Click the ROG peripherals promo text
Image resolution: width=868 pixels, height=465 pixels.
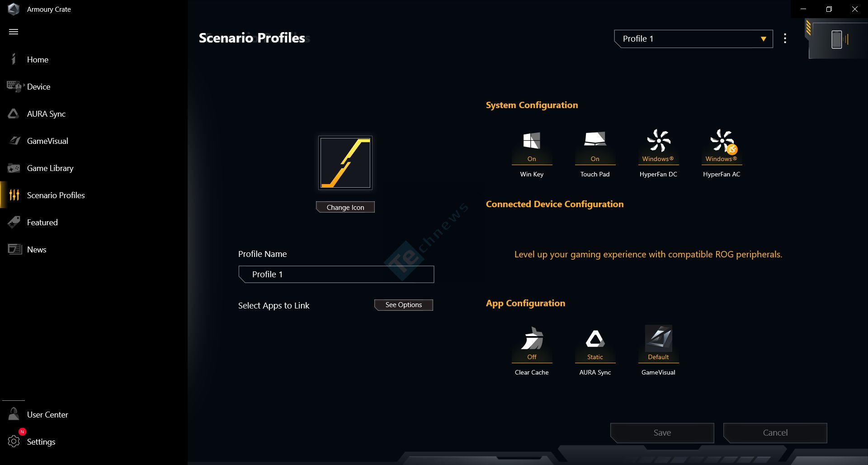pos(648,254)
